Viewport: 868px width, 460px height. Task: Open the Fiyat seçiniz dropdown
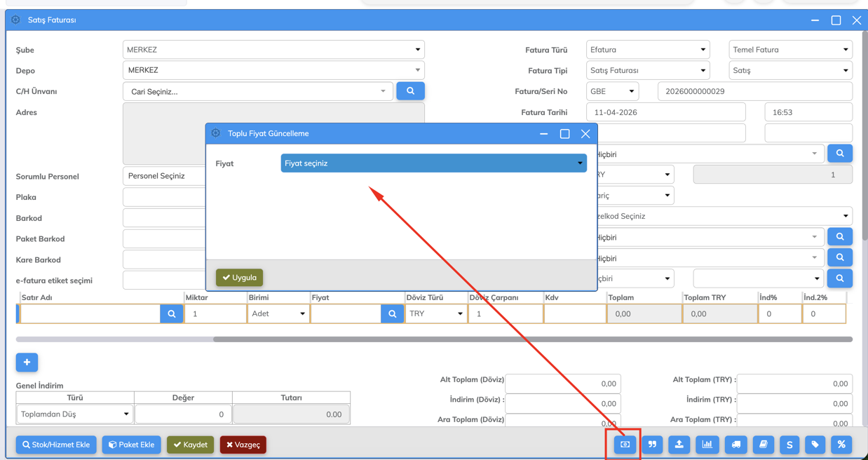click(x=433, y=163)
